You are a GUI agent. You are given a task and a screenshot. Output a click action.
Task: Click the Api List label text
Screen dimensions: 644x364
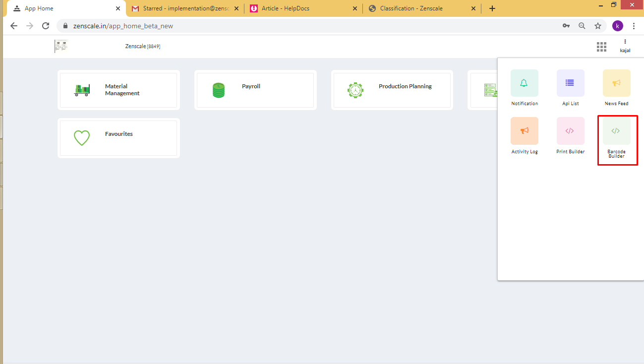(570, 104)
